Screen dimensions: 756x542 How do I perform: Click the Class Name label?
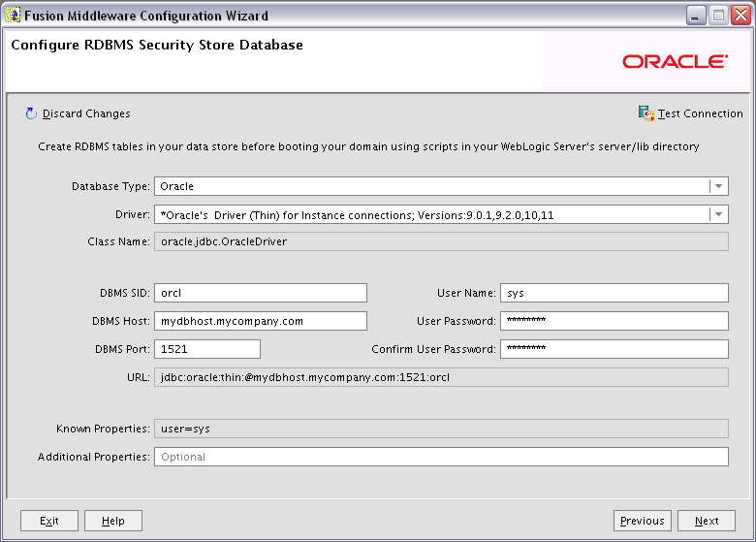click(x=118, y=241)
